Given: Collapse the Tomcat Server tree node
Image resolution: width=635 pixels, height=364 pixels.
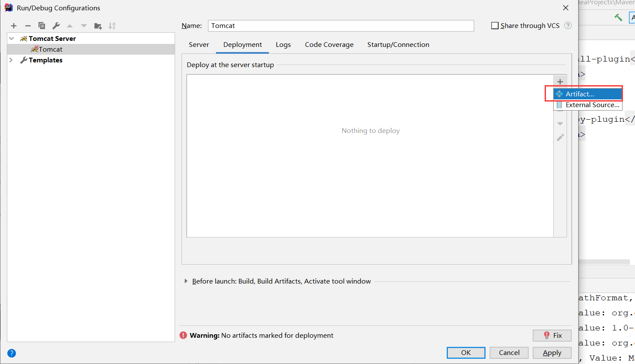Looking at the screenshot, I should [x=12, y=38].
